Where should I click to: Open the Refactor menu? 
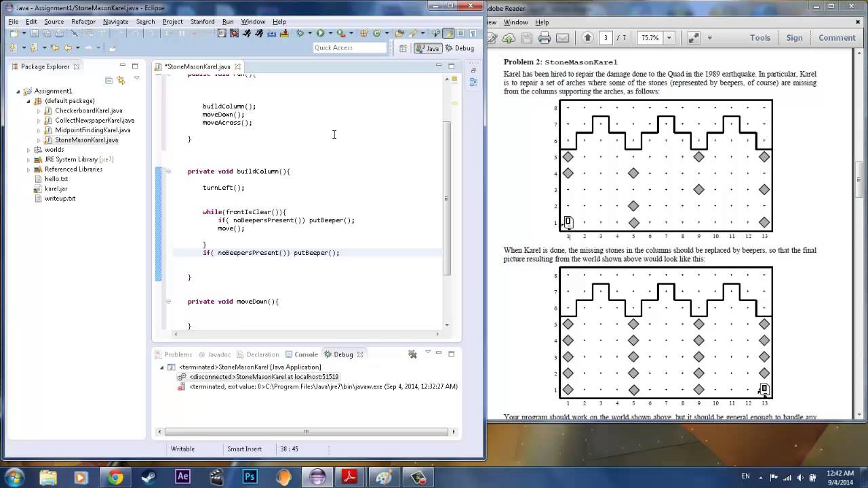pos(83,22)
